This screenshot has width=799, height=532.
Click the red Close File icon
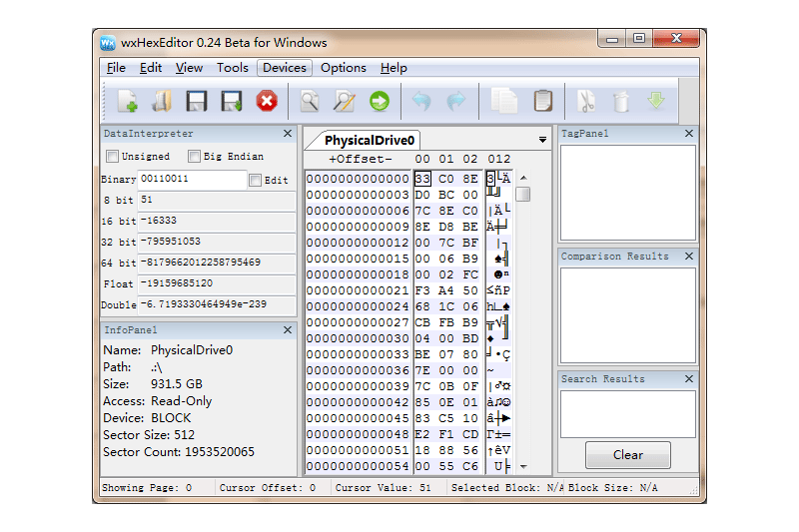pyautogui.click(x=267, y=101)
